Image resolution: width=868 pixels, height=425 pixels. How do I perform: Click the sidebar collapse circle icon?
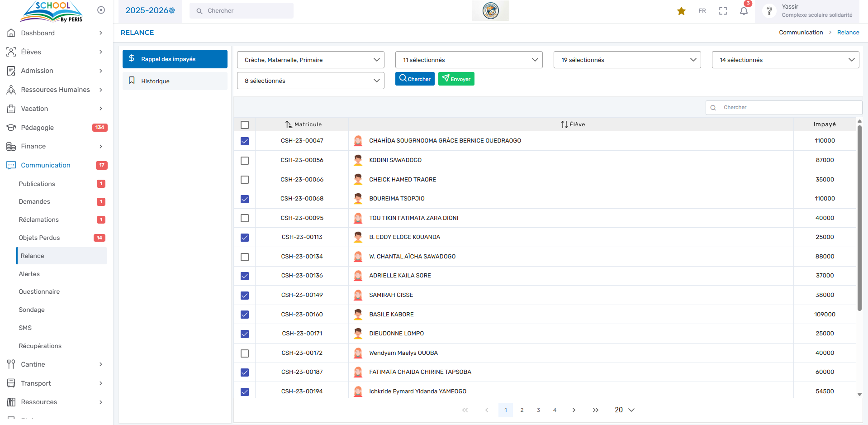(101, 10)
